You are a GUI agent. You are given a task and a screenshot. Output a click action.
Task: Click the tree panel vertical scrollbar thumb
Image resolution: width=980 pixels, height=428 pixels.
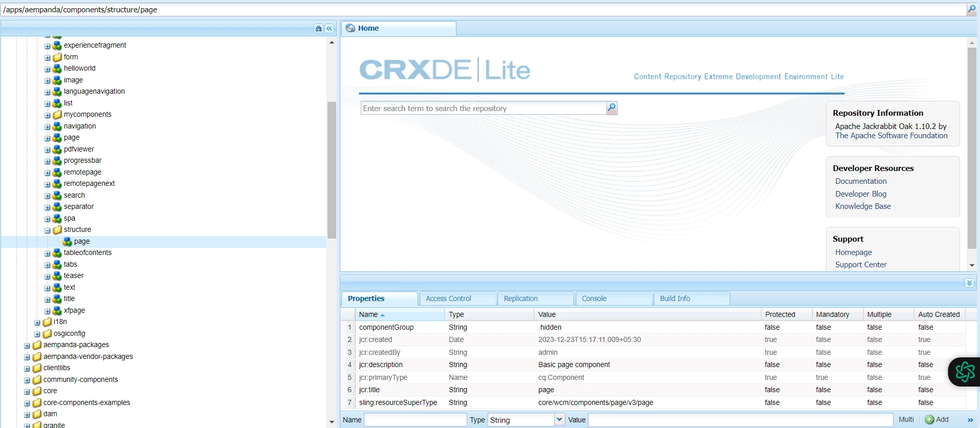tap(332, 170)
